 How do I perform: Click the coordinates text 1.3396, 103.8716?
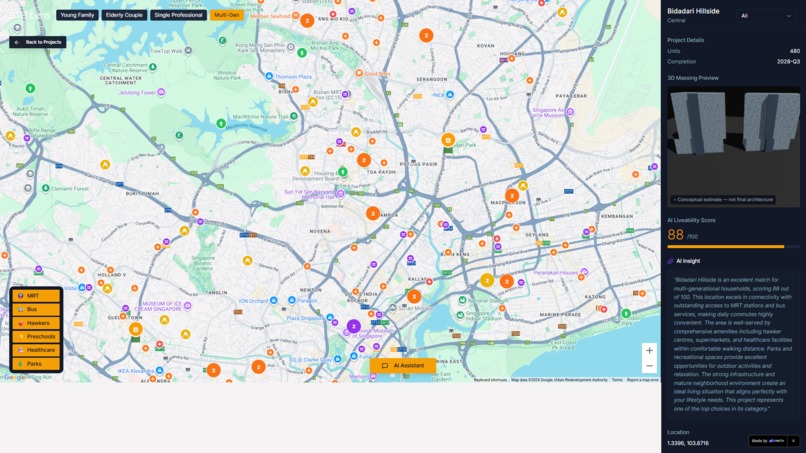click(688, 443)
